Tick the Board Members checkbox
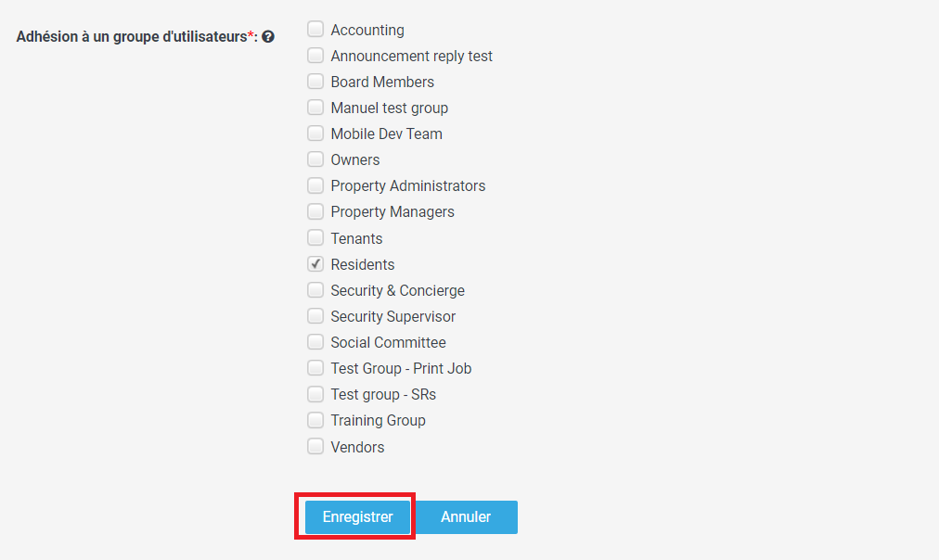The image size is (939, 560). [315, 82]
